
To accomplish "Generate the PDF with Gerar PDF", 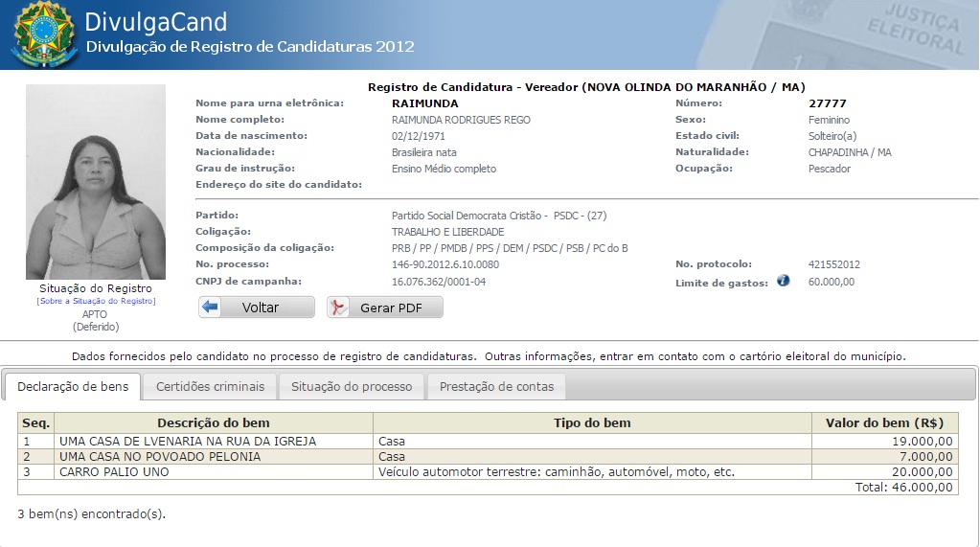I will [x=385, y=307].
